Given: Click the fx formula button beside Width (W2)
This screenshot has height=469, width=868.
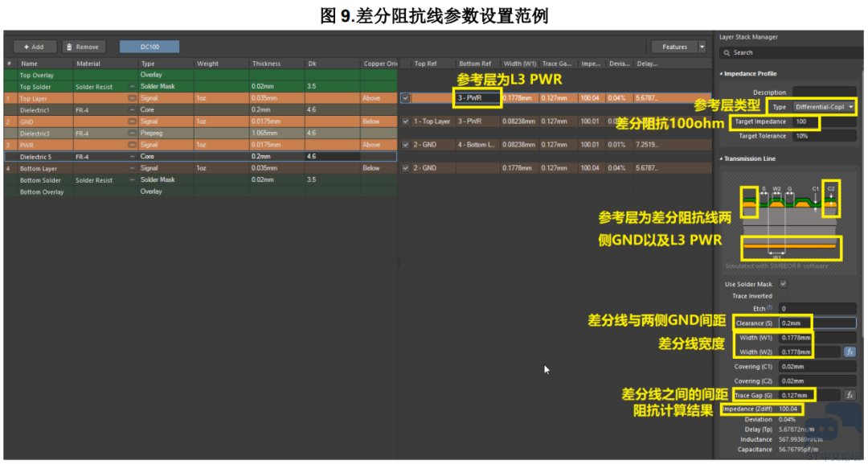Looking at the screenshot, I should [850, 352].
